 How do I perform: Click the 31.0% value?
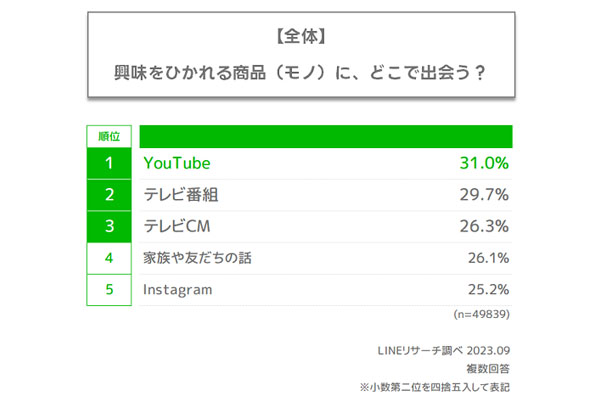[484, 162]
